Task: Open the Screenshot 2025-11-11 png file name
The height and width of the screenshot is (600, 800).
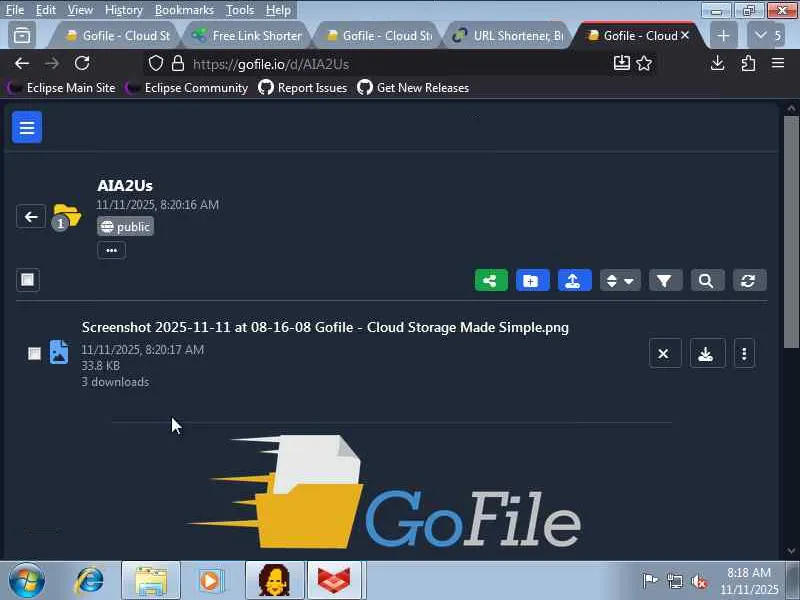Action: point(325,327)
